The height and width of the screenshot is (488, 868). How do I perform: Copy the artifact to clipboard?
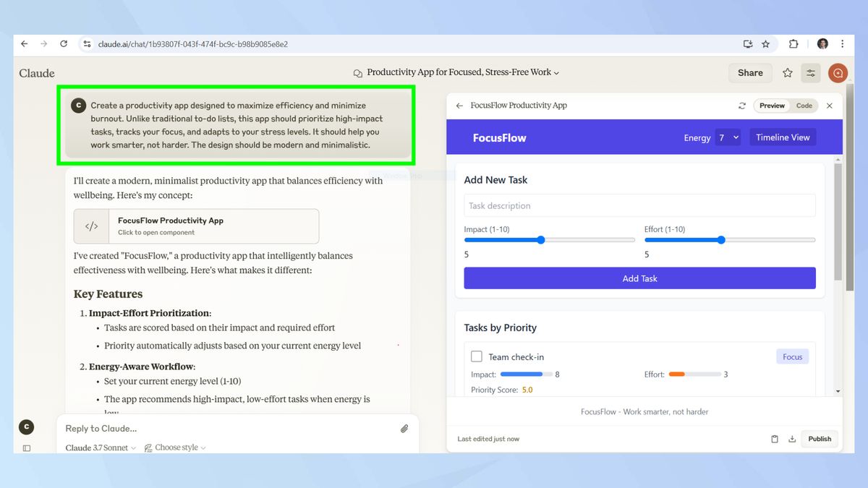(x=774, y=439)
